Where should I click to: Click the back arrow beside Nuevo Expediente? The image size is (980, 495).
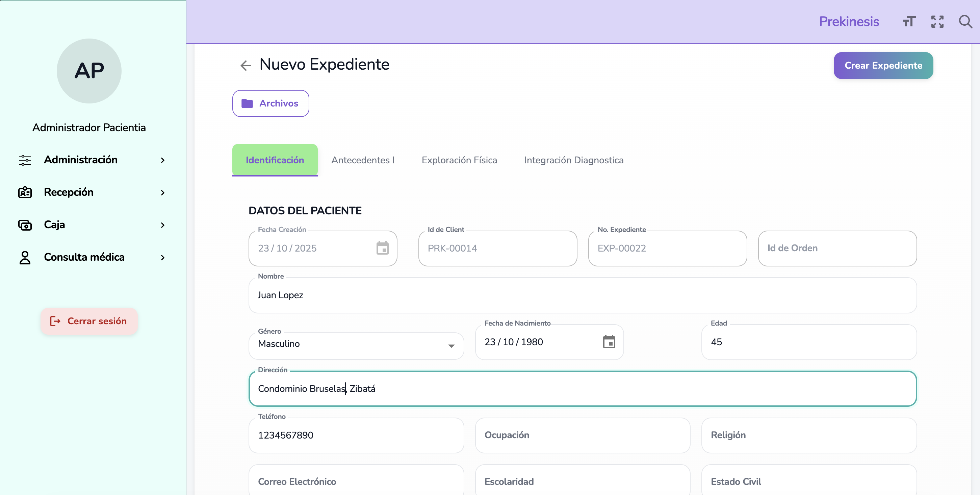pos(246,66)
